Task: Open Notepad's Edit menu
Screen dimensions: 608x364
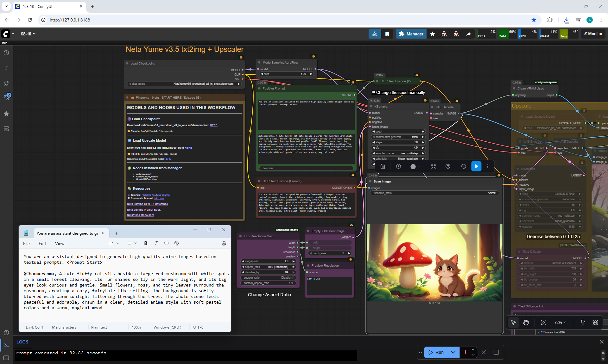Action: click(x=42, y=244)
